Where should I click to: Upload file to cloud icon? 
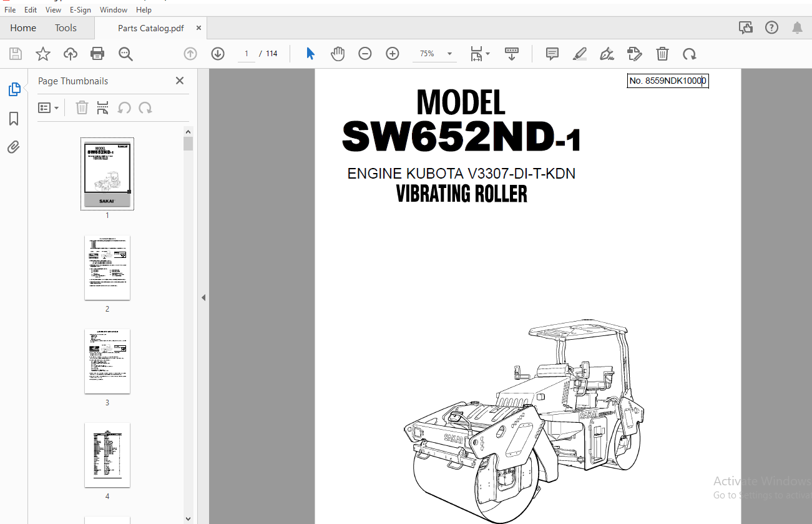pyautogui.click(x=71, y=54)
